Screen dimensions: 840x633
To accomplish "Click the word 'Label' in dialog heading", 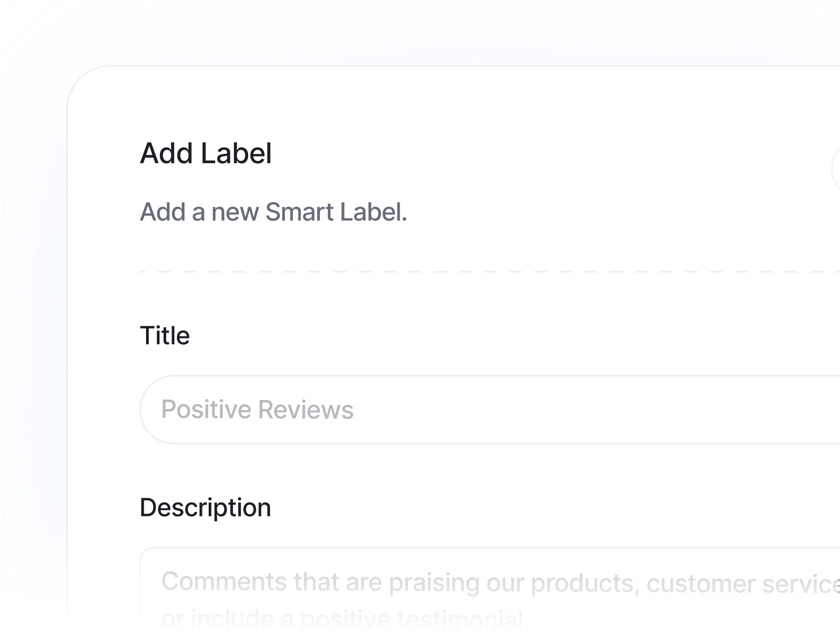I will [x=236, y=153].
